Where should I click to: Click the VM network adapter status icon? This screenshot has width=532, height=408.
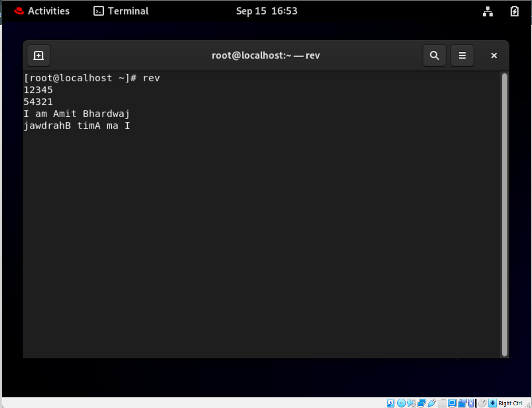coord(422,403)
